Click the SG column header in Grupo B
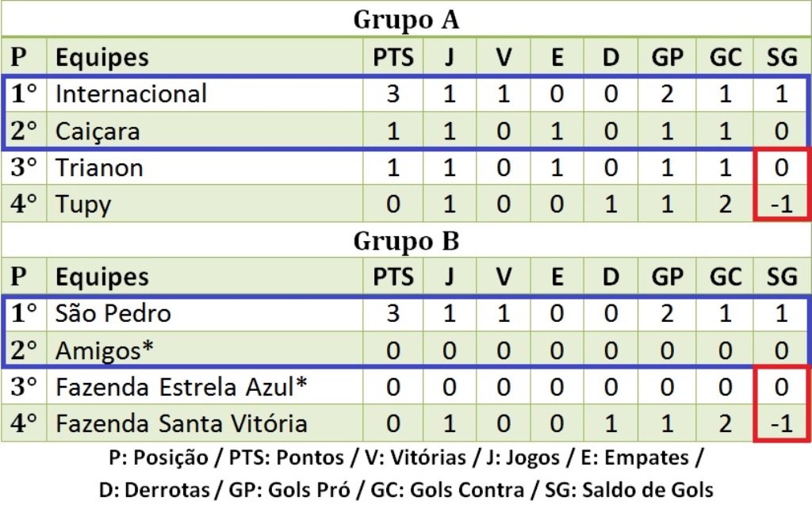 point(782,277)
